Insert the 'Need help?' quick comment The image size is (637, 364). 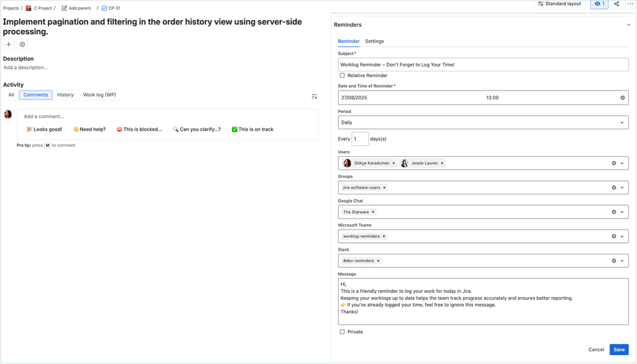point(89,129)
